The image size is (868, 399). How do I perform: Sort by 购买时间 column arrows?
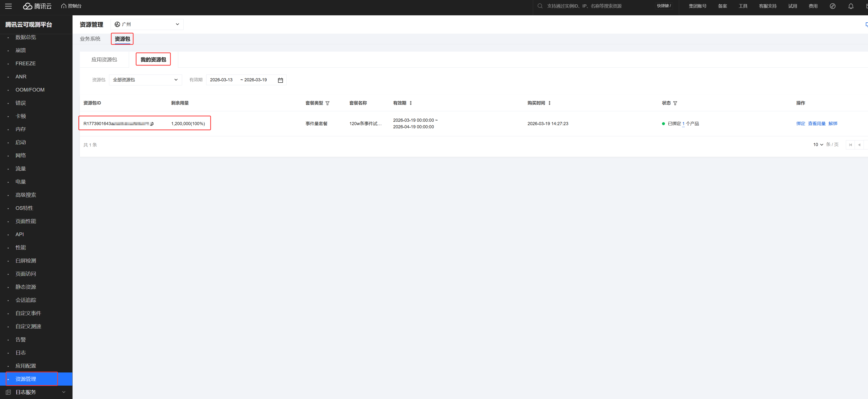coord(549,103)
